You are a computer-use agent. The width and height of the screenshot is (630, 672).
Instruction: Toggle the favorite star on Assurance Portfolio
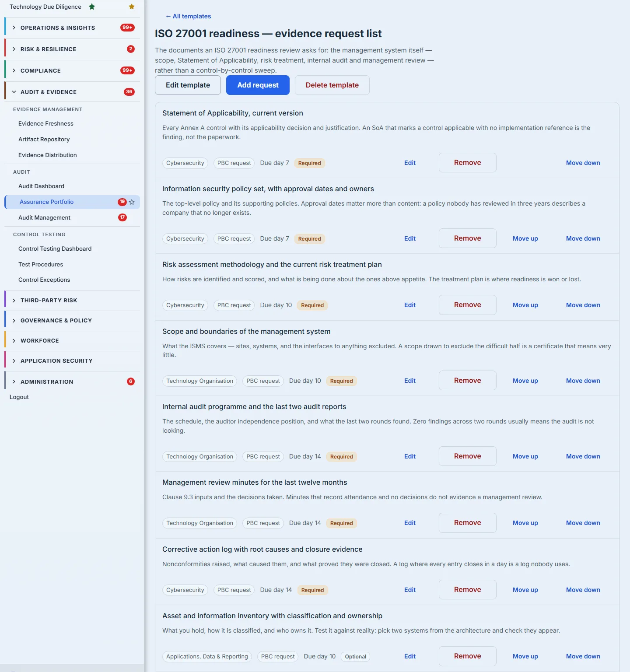tap(132, 202)
